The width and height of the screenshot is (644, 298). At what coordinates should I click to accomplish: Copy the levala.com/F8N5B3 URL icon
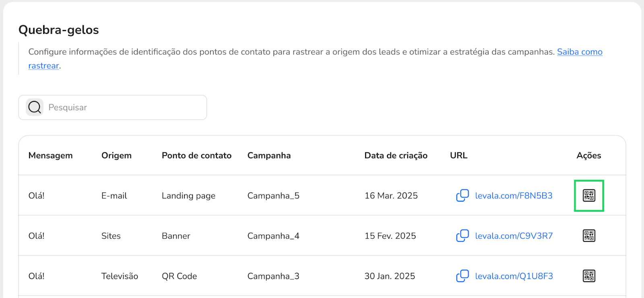[x=462, y=195]
